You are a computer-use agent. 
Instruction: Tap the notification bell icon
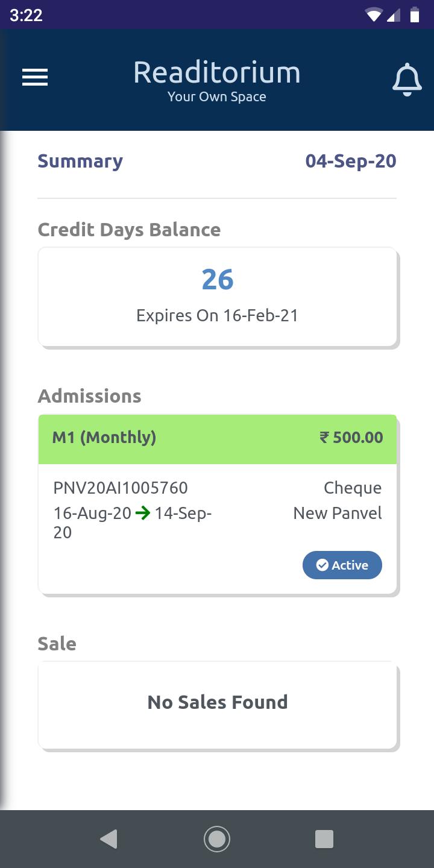(407, 79)
